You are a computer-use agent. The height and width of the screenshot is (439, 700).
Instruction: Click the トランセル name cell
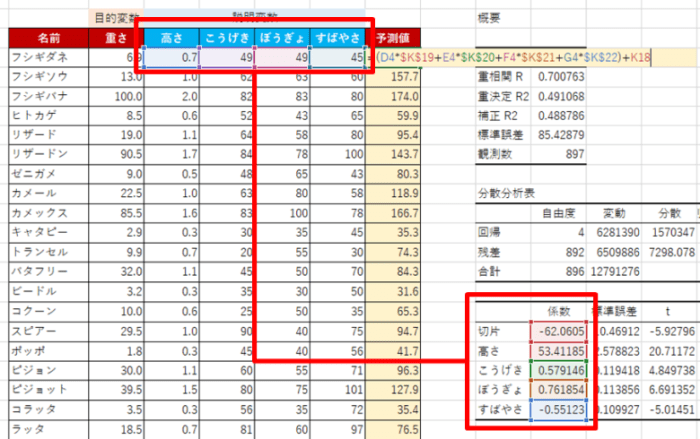point(49,252)
